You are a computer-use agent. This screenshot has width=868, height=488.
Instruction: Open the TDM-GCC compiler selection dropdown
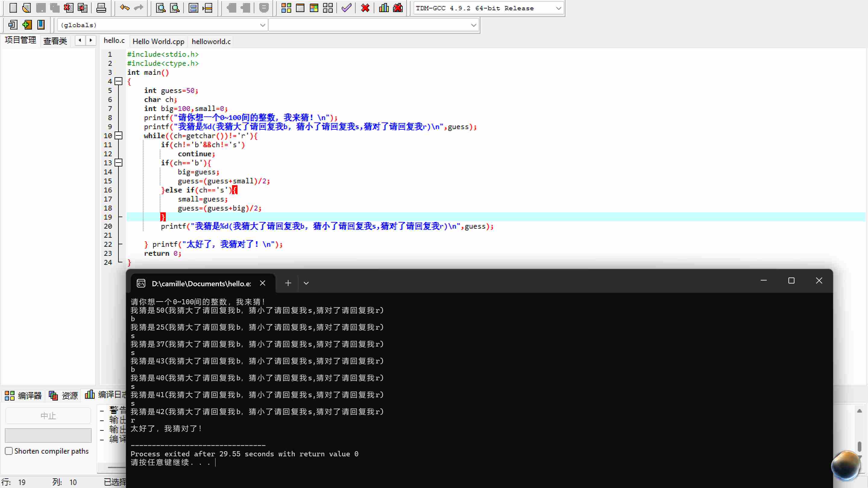558,8
